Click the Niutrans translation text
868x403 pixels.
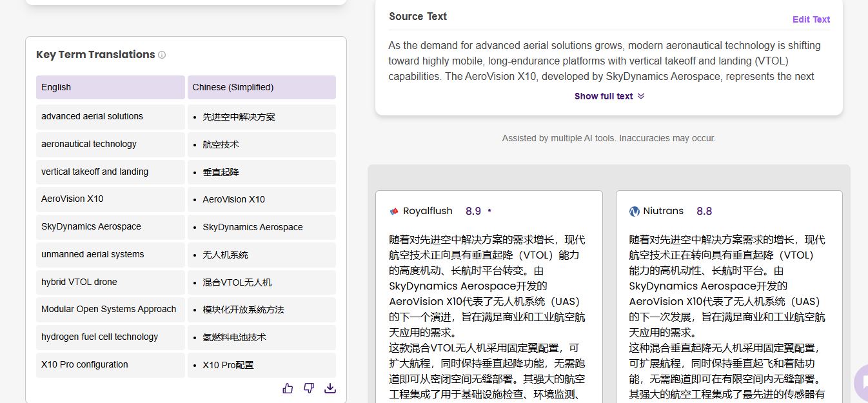click(x=727, y=310)
